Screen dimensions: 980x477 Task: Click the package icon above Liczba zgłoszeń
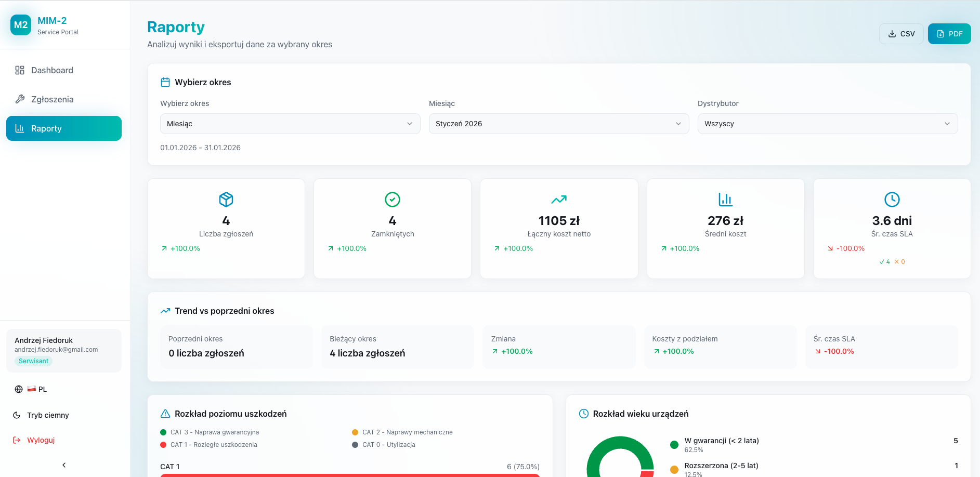click(x=226, y=200)
